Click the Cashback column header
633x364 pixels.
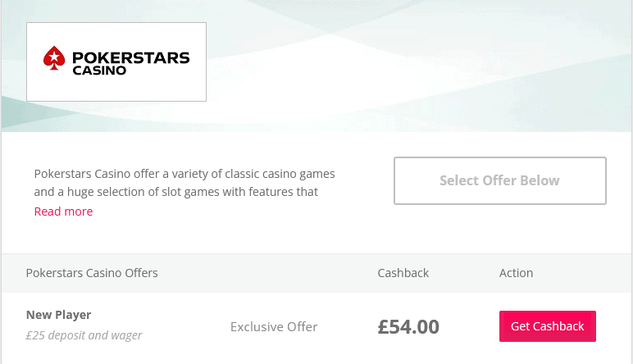pos(403,273)
